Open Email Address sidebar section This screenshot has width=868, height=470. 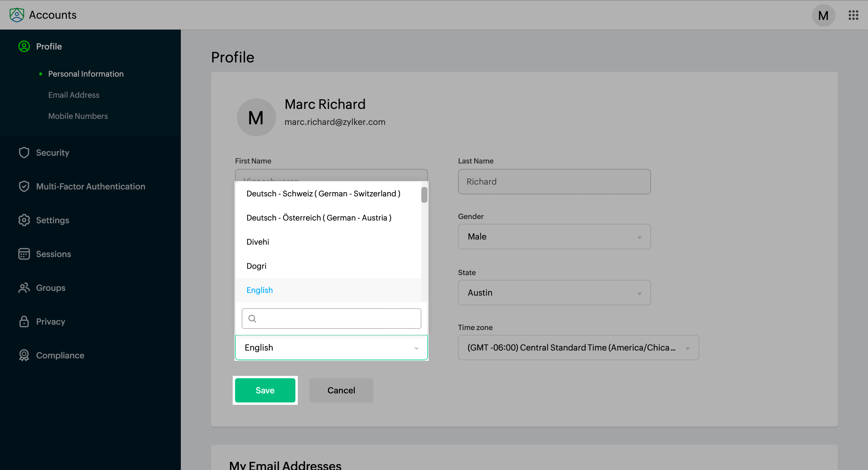(74, 95)
